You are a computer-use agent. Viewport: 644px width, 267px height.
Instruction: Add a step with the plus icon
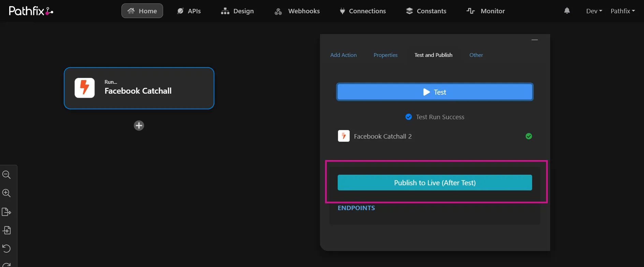click(139, 126)
